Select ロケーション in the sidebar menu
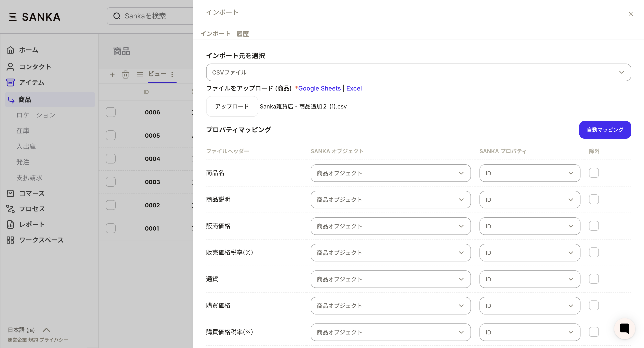This screenshot has height=348, width=644. [x=36, y=115]
